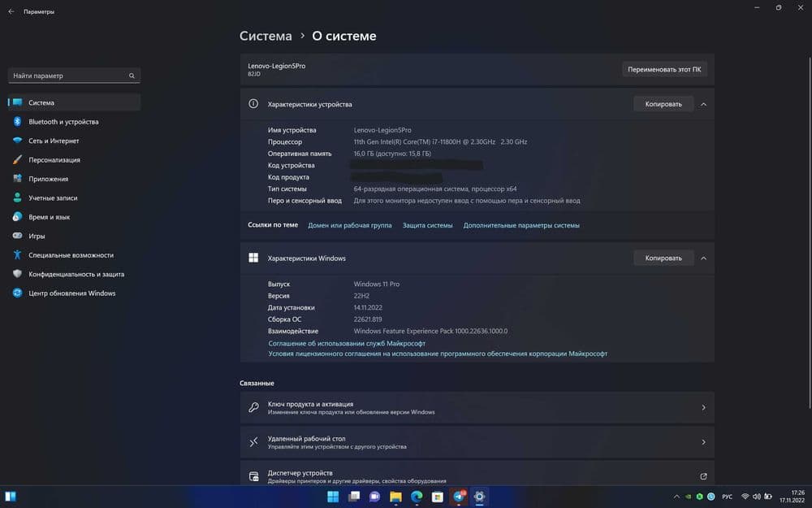Screen dimensions: 812x508
Task: Open Task View on the taskbar
Action: click(354, 497)
